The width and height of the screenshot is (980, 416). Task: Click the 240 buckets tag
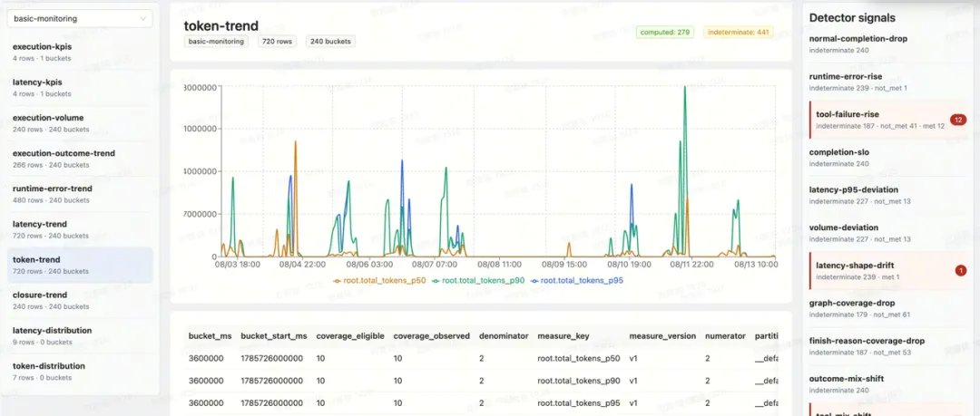[x=330, y=42]
